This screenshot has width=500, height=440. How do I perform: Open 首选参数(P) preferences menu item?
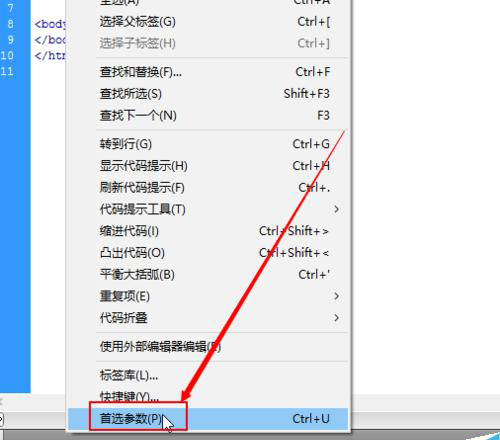pos(208,419)
